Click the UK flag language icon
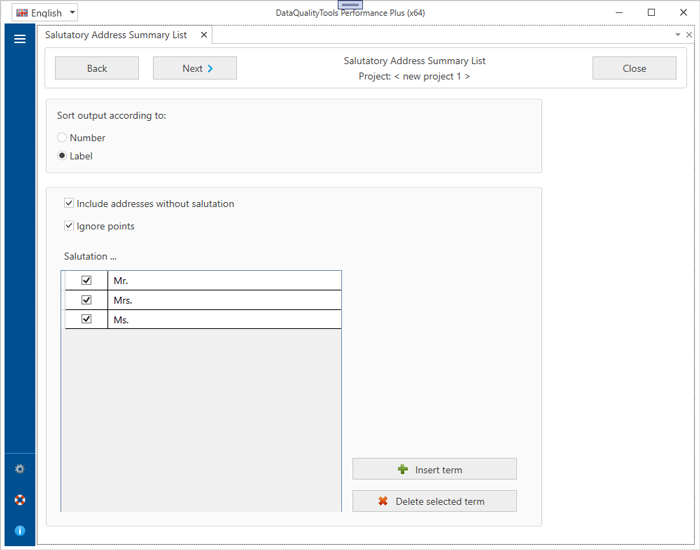The width and height of the screenshot is (700, 550). [x=21, y=13]
